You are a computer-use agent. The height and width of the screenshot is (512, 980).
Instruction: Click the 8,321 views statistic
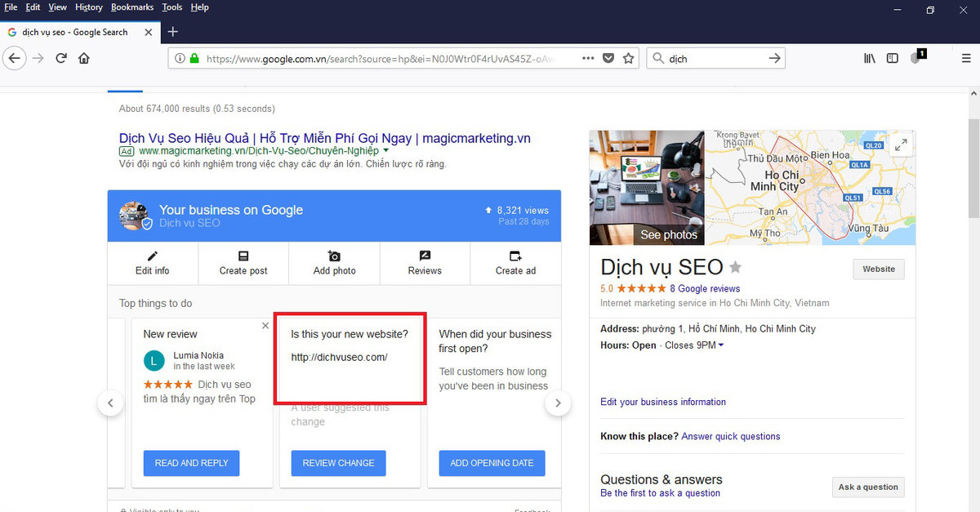pos(517,210)
